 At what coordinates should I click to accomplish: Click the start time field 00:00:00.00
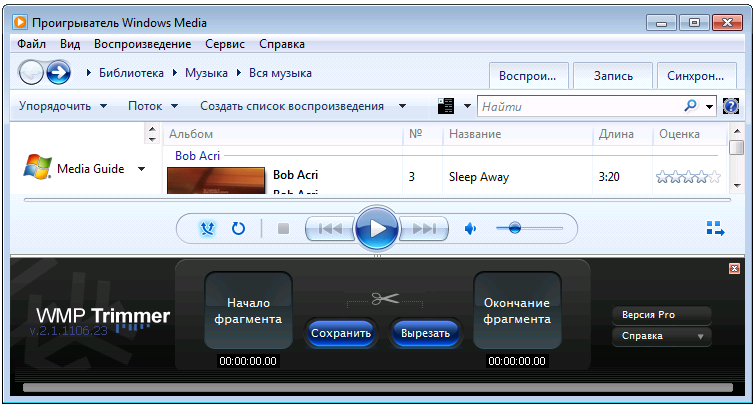coord(248,361)
